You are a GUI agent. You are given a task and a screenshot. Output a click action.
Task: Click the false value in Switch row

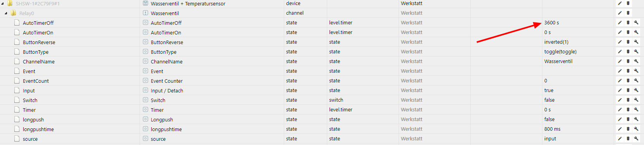pos(549,100)
